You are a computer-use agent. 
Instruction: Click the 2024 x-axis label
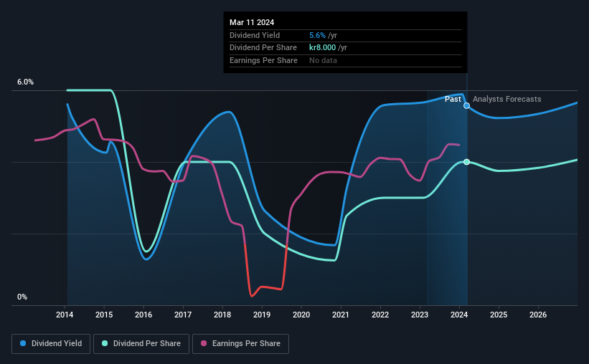click(459, 315)
